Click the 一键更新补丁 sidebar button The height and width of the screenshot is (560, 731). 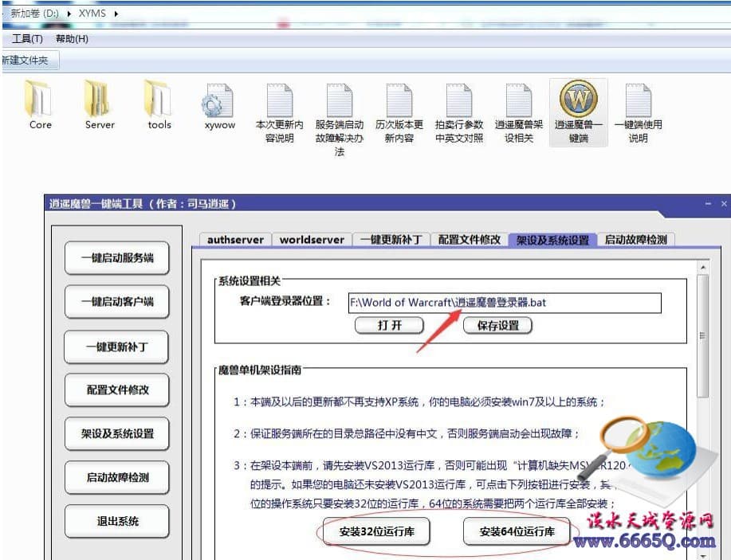point(116,347)
